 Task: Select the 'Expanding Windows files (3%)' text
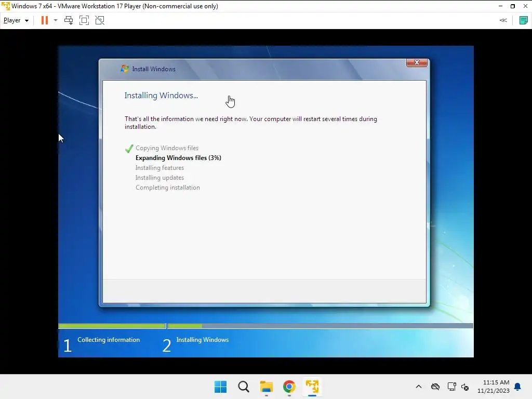click(x=179, y=158)
